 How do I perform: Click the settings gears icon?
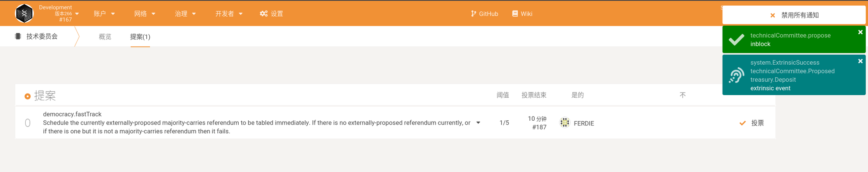point(263,14)
